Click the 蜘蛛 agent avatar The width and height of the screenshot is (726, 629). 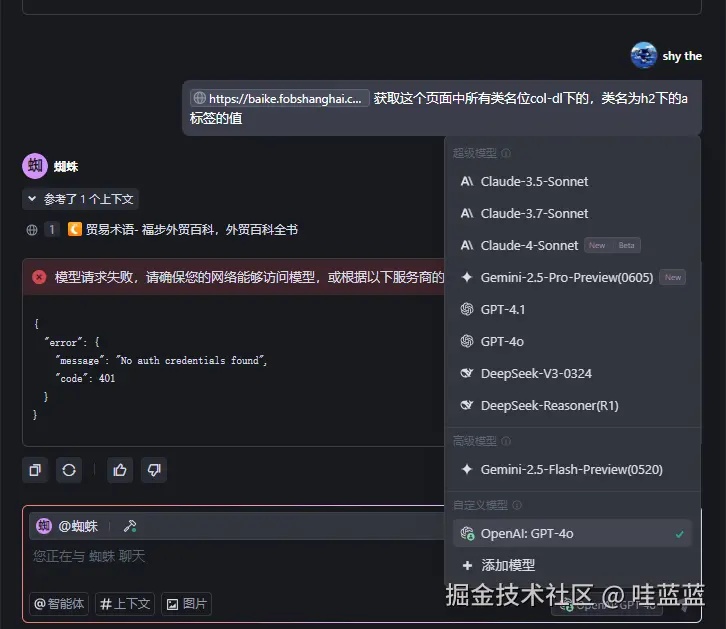pyautogui.click(x=35, y=165)
